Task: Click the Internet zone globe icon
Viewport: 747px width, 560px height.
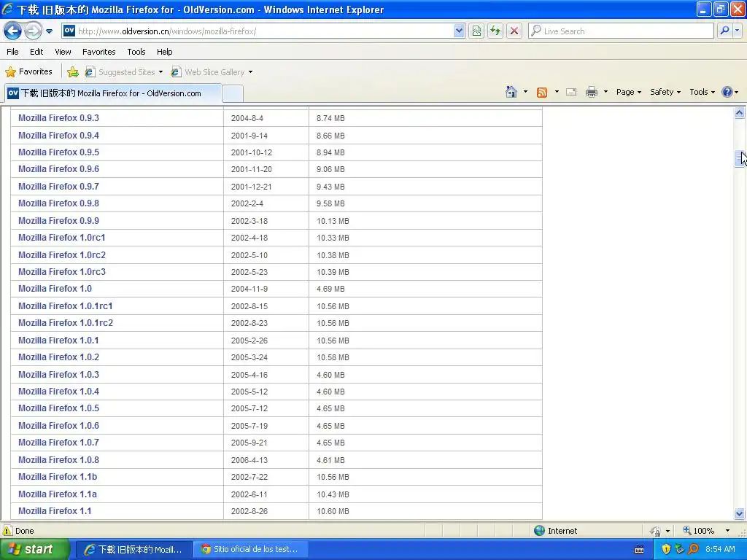Action: [x=539, y=531]
